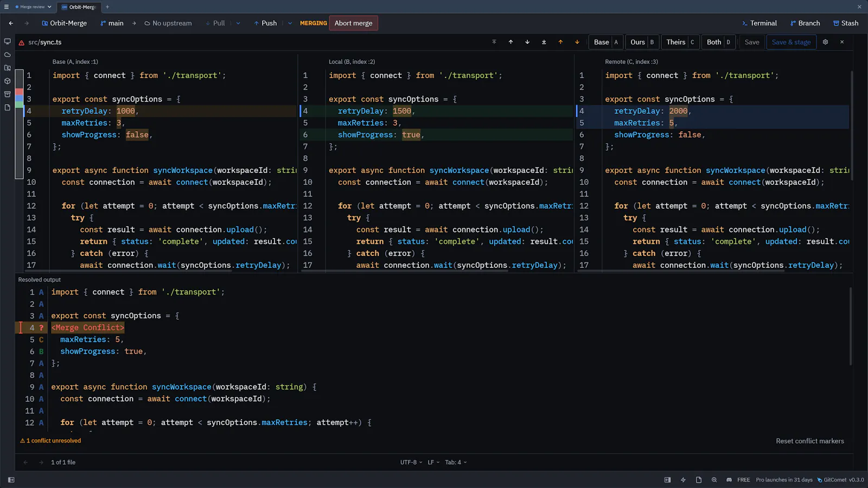Click the Stash button in the toolbar
The height and width of the screenshot is (488, 868).
tap(846, 23)
